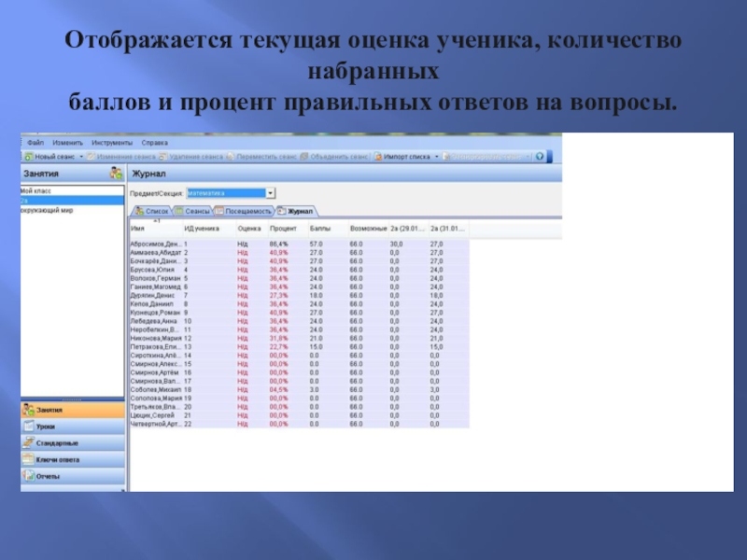Select student row Сопопова,Мария
The image size is (747, 560).
tap(299, 399)
